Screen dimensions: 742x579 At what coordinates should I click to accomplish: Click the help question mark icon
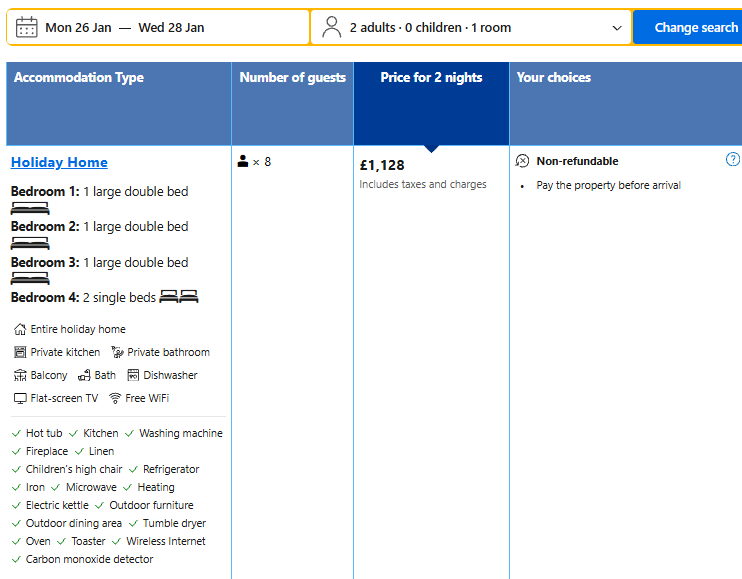(733, 160)
